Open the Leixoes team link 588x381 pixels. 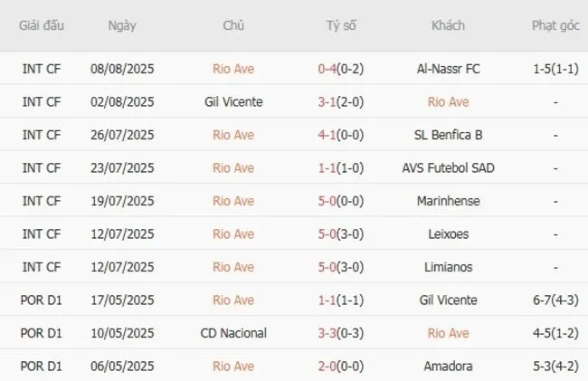coord(448,233)
